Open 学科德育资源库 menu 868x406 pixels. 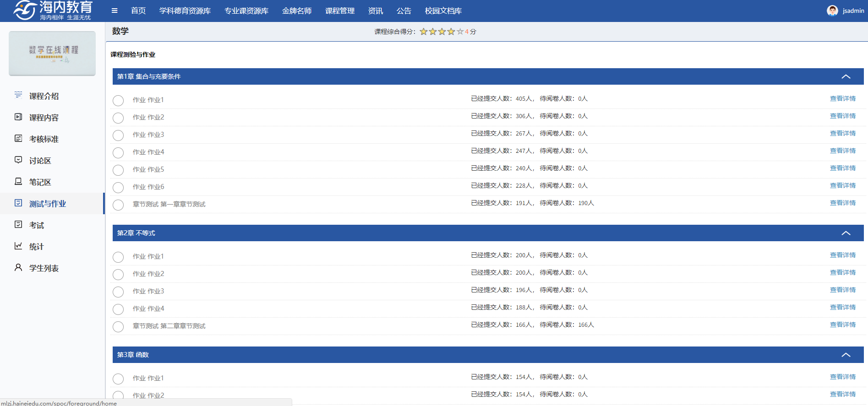pos(185,11)
